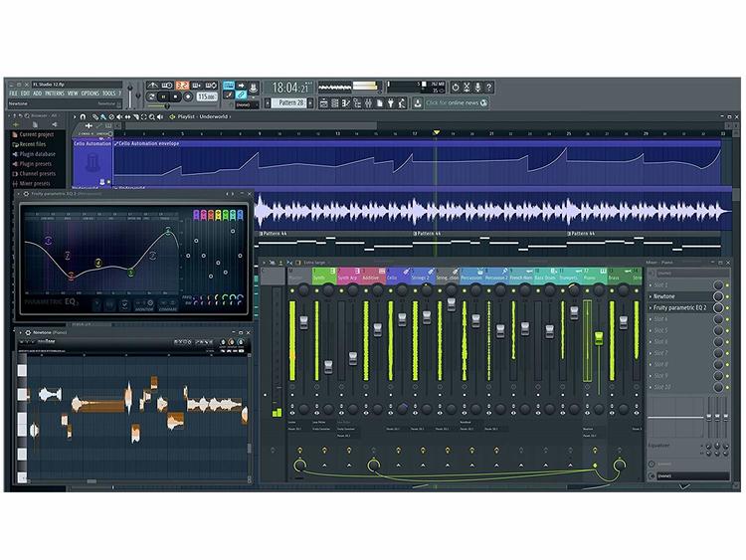Click the green Piano track fader
This screenshot has height=560, width=746.
(x=599, y=338)
